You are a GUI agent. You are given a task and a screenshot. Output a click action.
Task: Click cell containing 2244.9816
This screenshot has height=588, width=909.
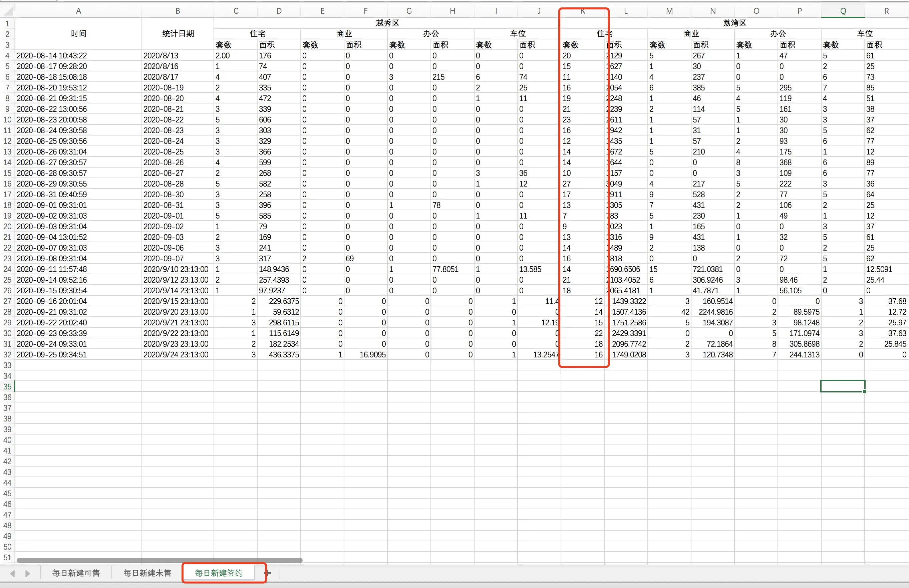point(713,312)
